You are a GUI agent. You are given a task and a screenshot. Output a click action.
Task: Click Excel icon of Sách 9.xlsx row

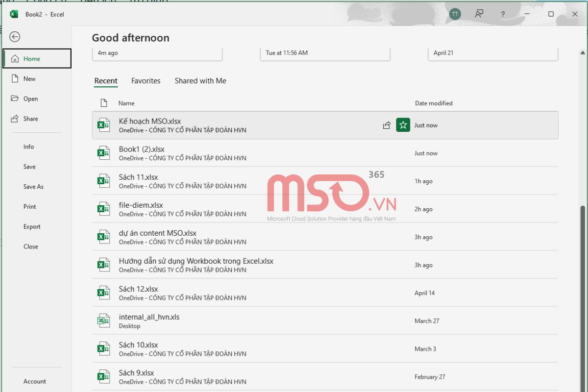[x=103, y=376]
